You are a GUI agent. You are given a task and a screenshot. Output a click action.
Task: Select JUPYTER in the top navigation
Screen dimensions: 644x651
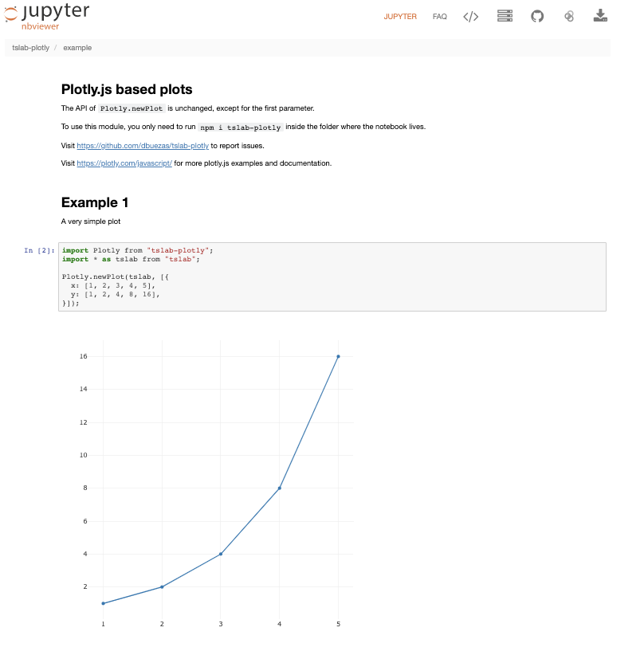[400, 16]
